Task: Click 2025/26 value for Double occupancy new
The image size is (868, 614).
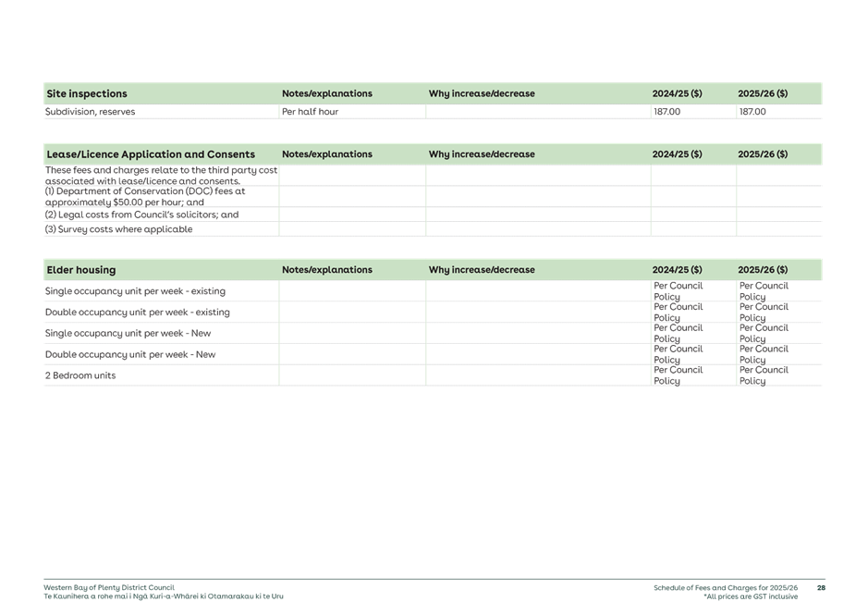Action: tap(764, 354)
